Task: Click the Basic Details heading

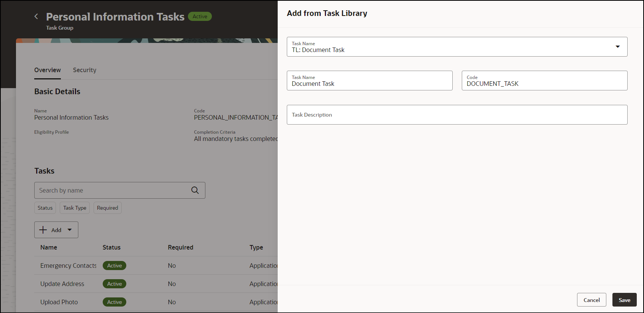Action: (x=57, y=92)
